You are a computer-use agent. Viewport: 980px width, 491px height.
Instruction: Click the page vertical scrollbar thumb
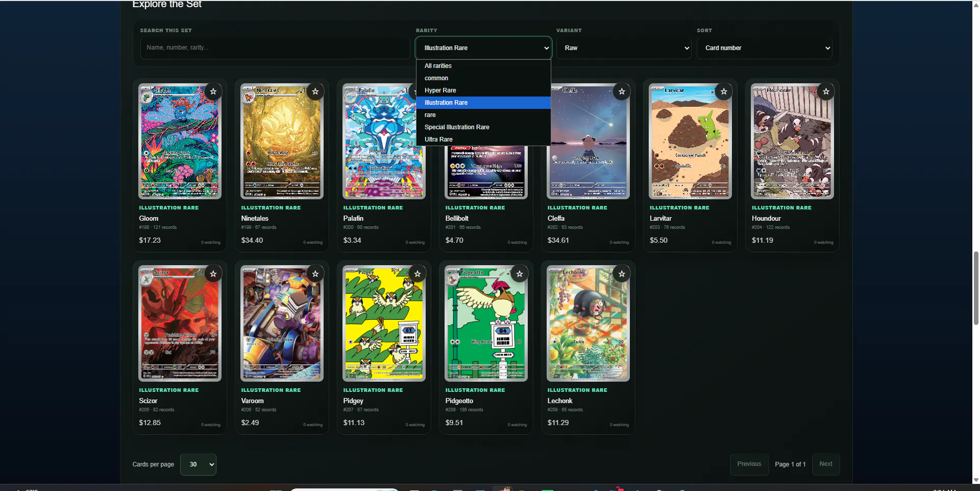click(x=976, y=288)
